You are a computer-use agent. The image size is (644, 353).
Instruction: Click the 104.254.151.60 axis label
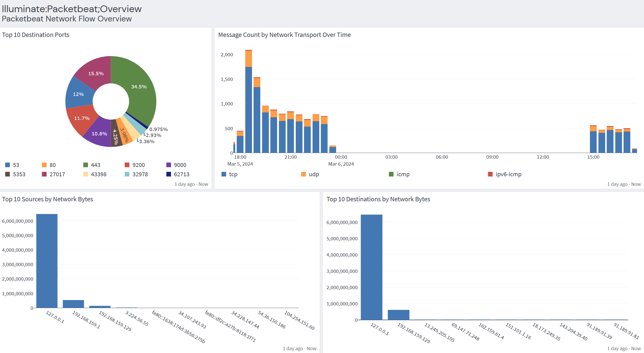coord(299,320)
